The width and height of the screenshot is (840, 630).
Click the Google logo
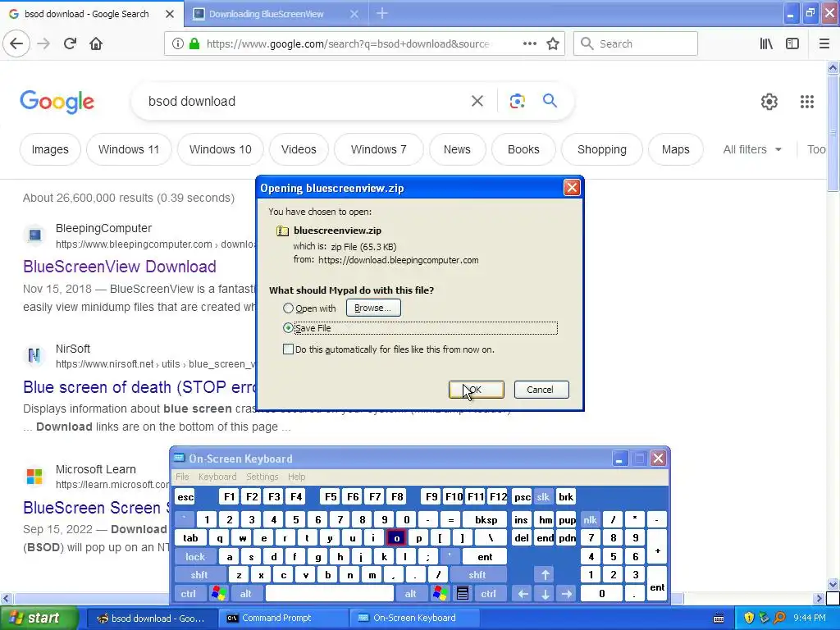(57, 101)
